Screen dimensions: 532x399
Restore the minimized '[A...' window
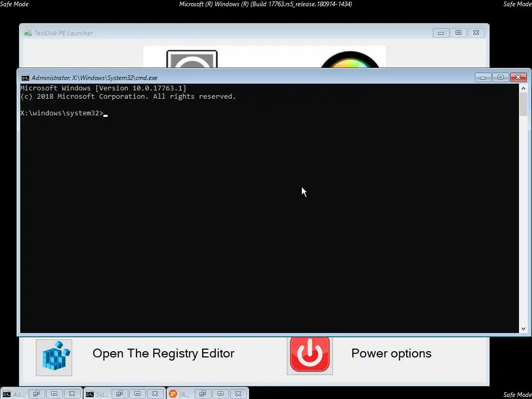(x=203, y=394)
